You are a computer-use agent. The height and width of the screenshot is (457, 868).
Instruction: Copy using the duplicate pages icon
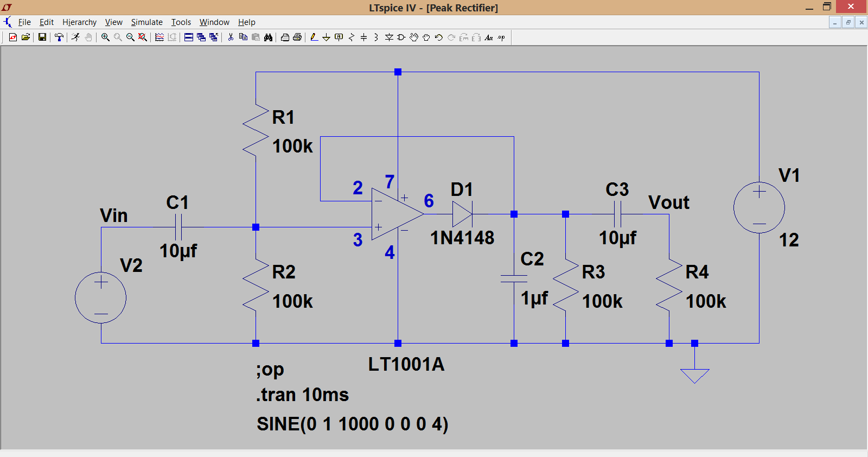243,37
